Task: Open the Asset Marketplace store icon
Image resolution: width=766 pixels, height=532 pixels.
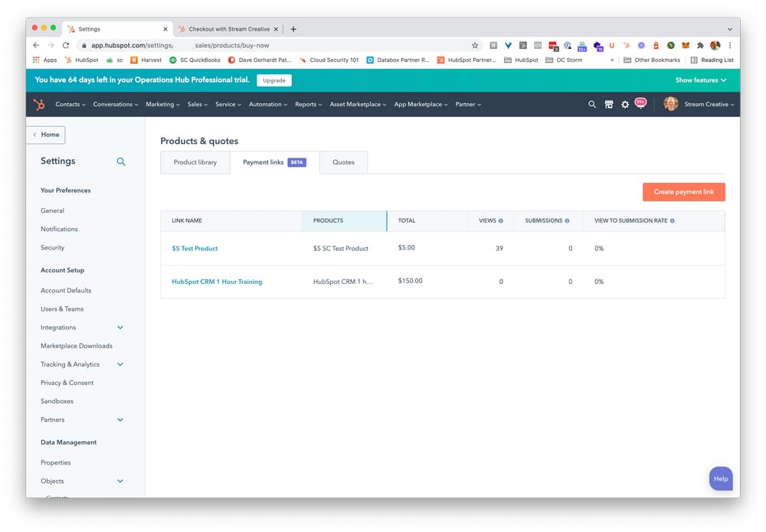Action: tap(608, 104)
